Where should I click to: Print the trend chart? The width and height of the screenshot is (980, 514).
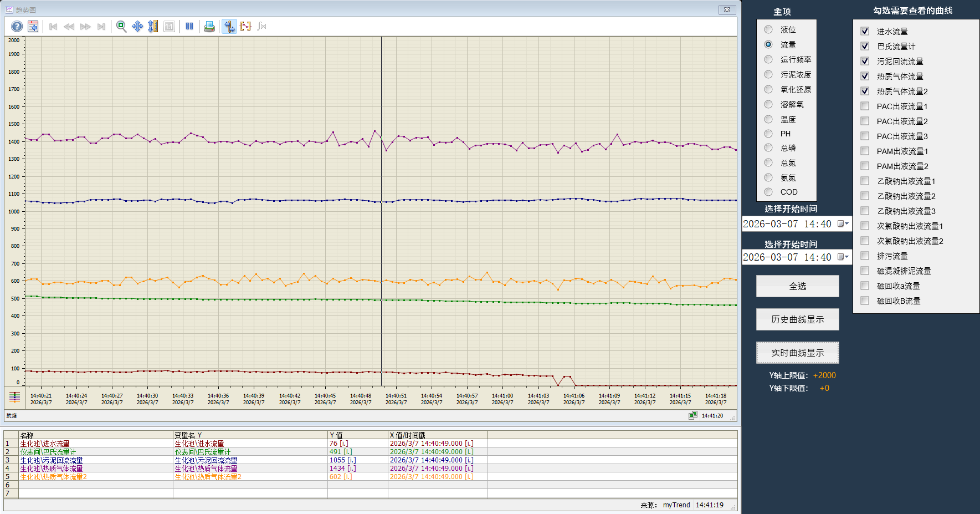pos(209,27)
